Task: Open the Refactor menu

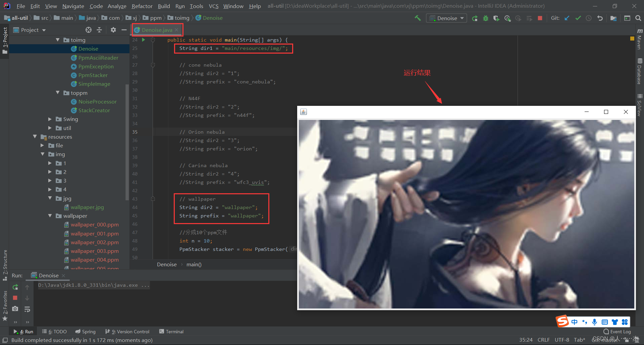Action: point(142,6)
